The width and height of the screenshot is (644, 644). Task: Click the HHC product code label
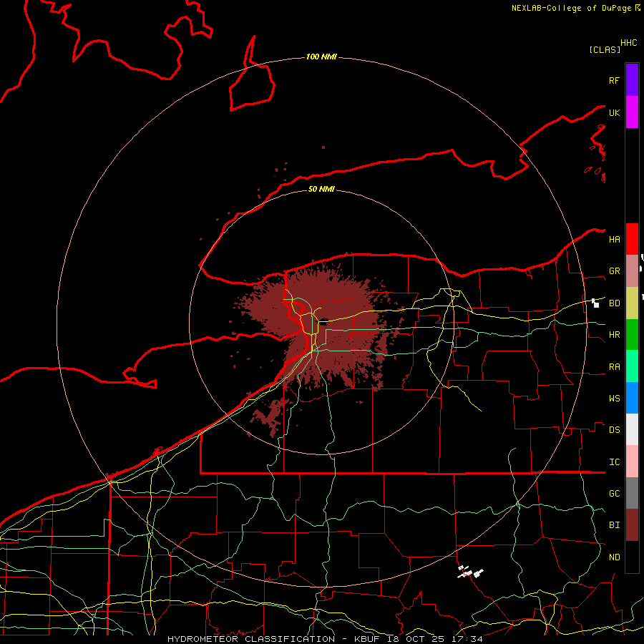(628, 43)
